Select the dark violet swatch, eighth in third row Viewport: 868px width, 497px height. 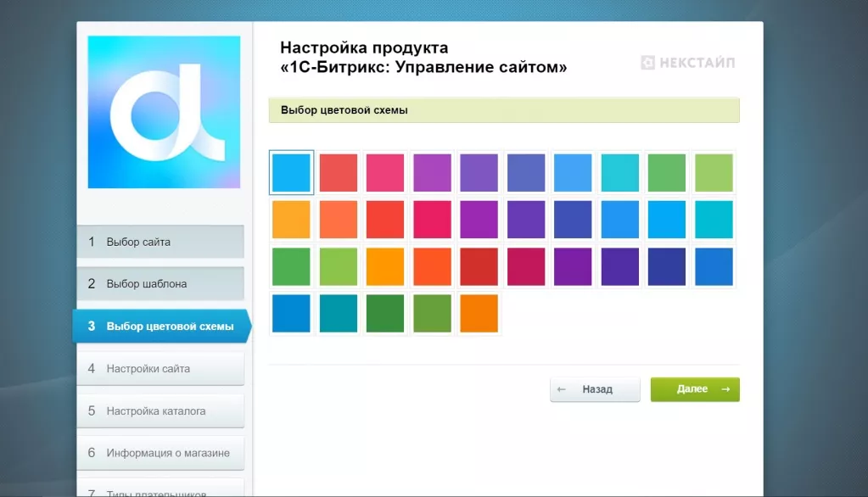click(x=620, y=267)
